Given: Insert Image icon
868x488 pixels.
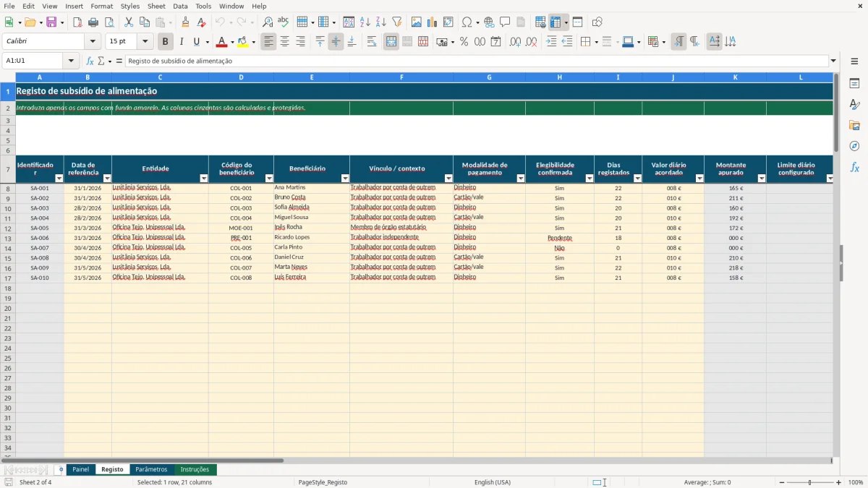Looking at the screenshot, I should pos(417,22).
